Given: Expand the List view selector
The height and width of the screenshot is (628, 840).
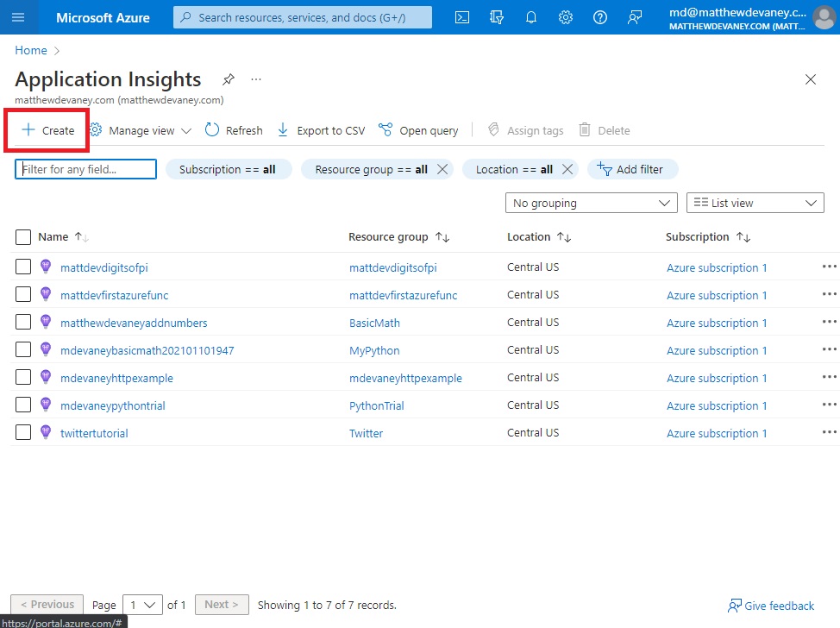Looking at the screenshot, I should coord(755,202).
